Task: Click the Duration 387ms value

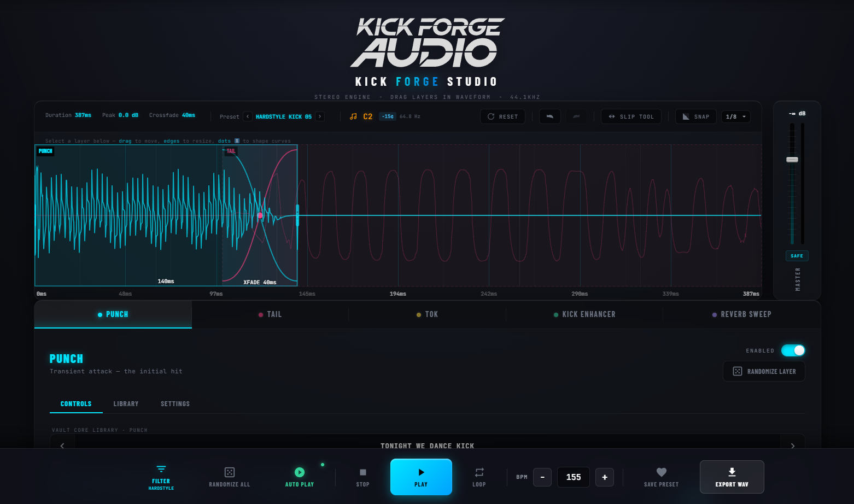Action: click(x=83, y=115)
